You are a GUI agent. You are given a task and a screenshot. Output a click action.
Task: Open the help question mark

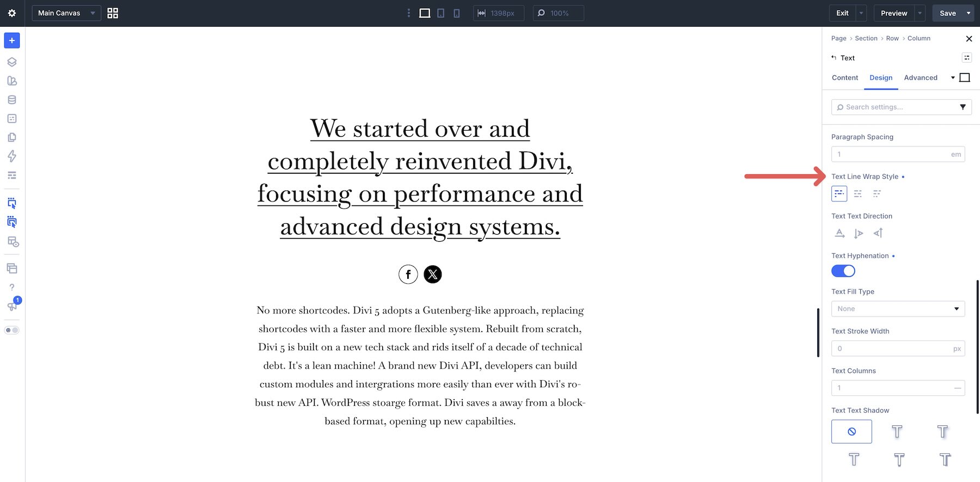12,287
